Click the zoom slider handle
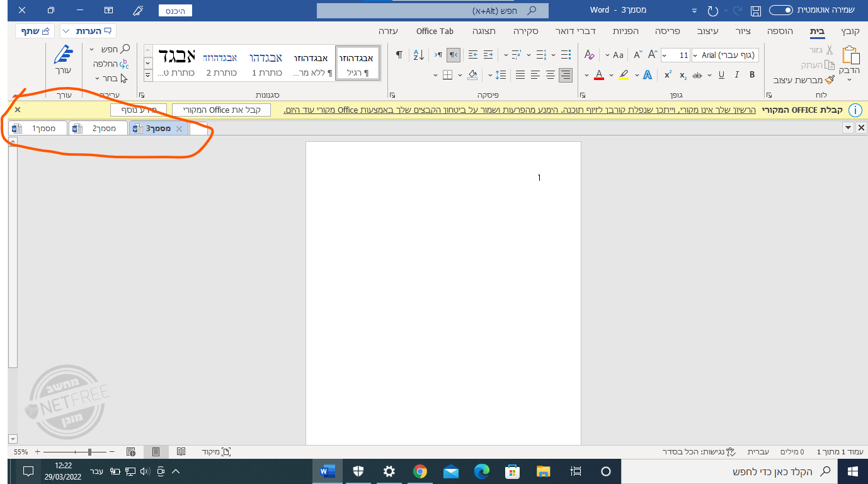Viewport: 868px width, 484px height. tap(90, 452)
